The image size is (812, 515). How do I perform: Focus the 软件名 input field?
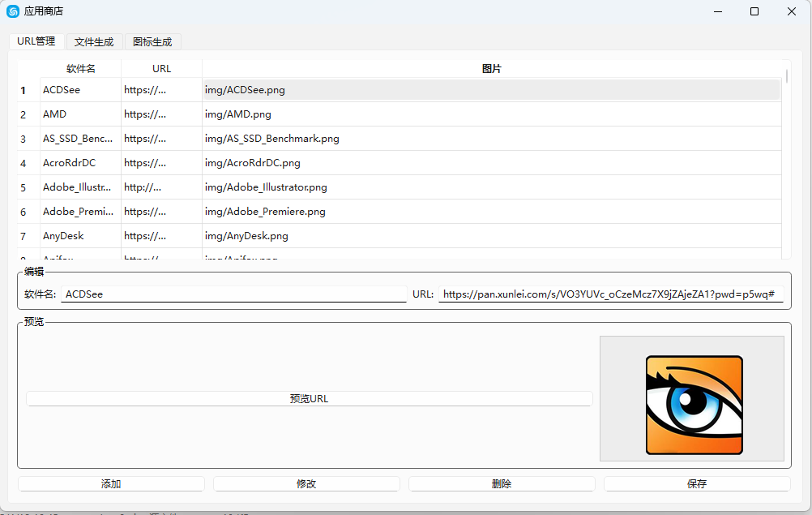point(233,294)
